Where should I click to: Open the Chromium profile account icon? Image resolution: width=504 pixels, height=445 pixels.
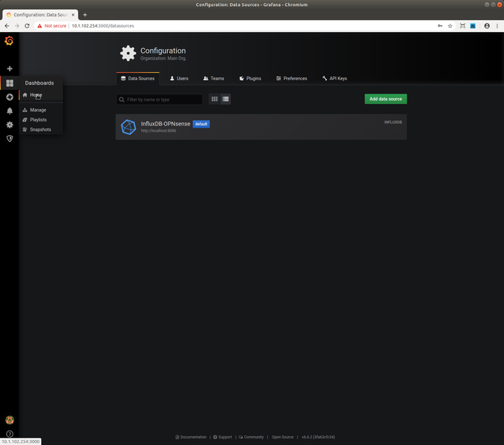point(487,26)
